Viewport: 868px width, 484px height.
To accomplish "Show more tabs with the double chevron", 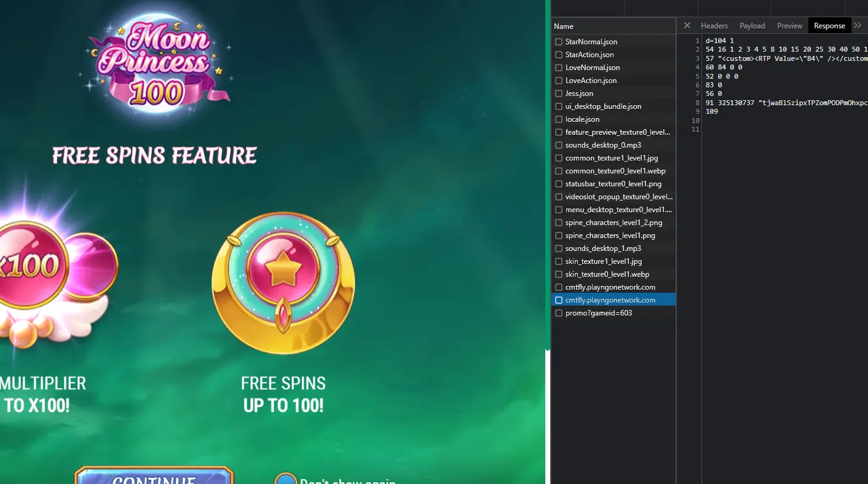I will click(858, 25).
